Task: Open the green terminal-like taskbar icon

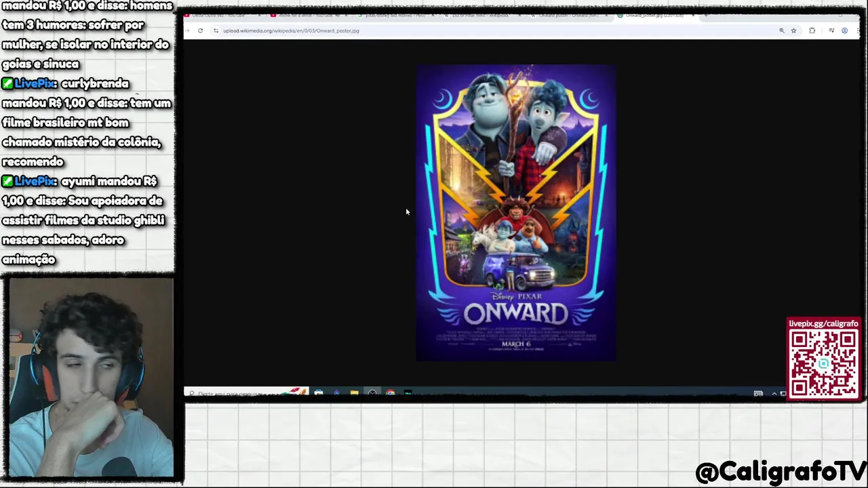Action: pos(408,393)
